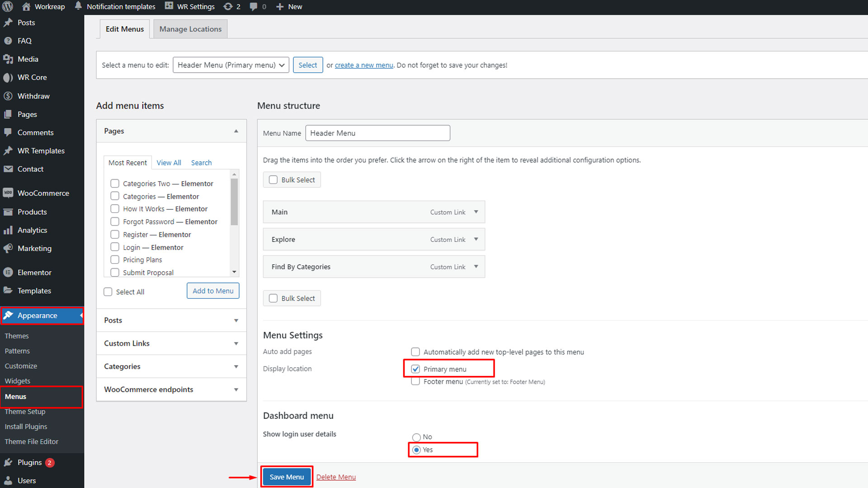
Task: Click the Add to Menu button
Action: coord(213,291)
